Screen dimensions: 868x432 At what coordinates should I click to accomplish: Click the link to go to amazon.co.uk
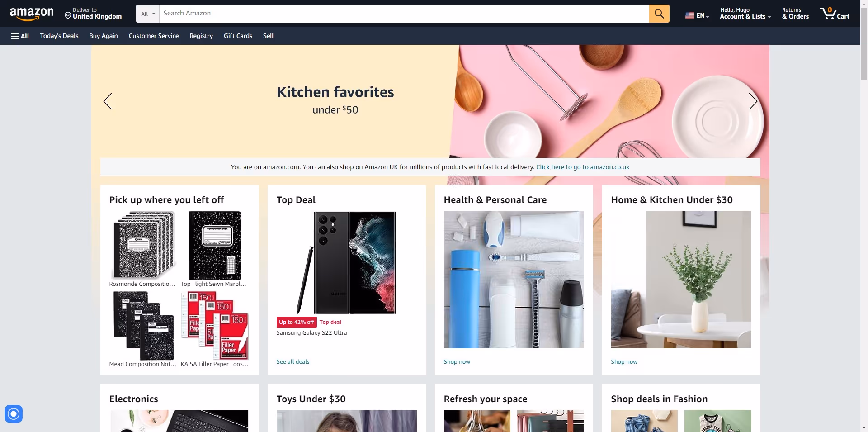(583, 167)
